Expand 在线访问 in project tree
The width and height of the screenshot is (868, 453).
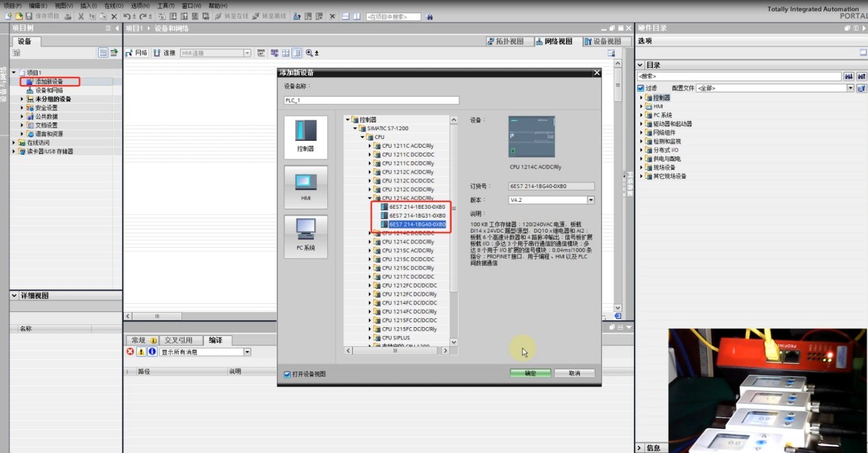pyautogui.click(x=14, y=143)
